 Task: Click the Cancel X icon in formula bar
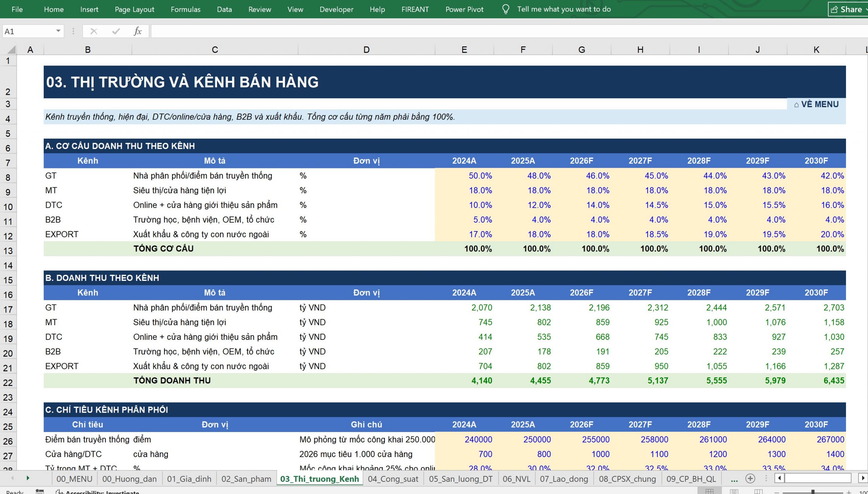(x=94, y=32)
